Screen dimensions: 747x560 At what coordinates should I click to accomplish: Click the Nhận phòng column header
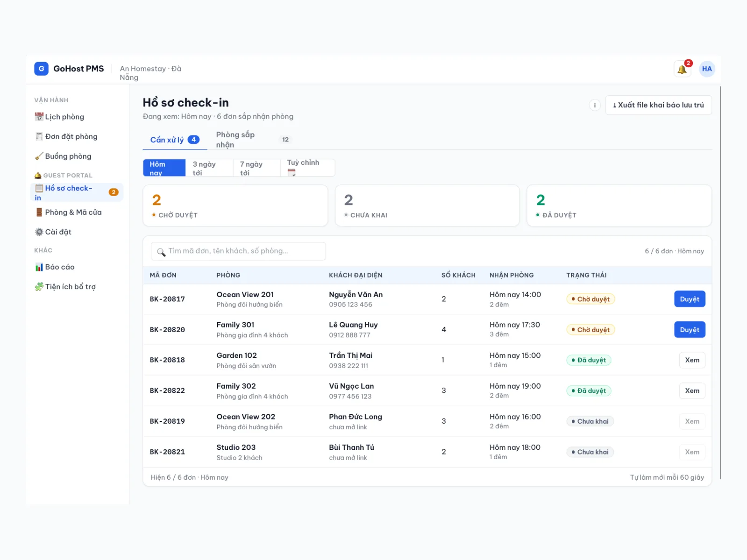point(511,275)
